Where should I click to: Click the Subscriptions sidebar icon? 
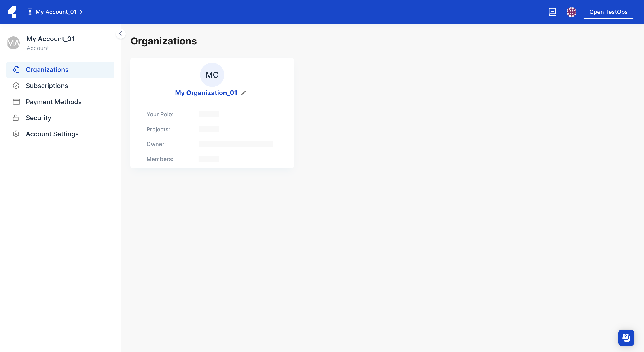[16, 86]
